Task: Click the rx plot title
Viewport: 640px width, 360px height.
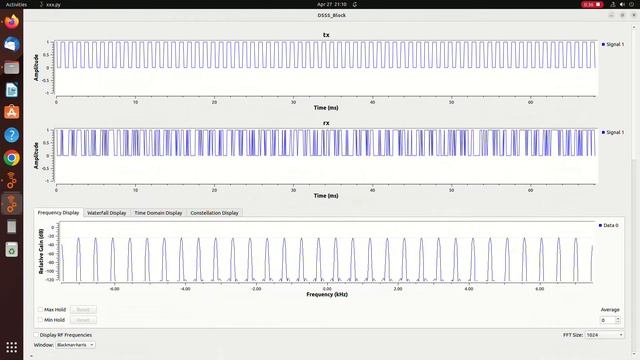Action: coord(326,123)
